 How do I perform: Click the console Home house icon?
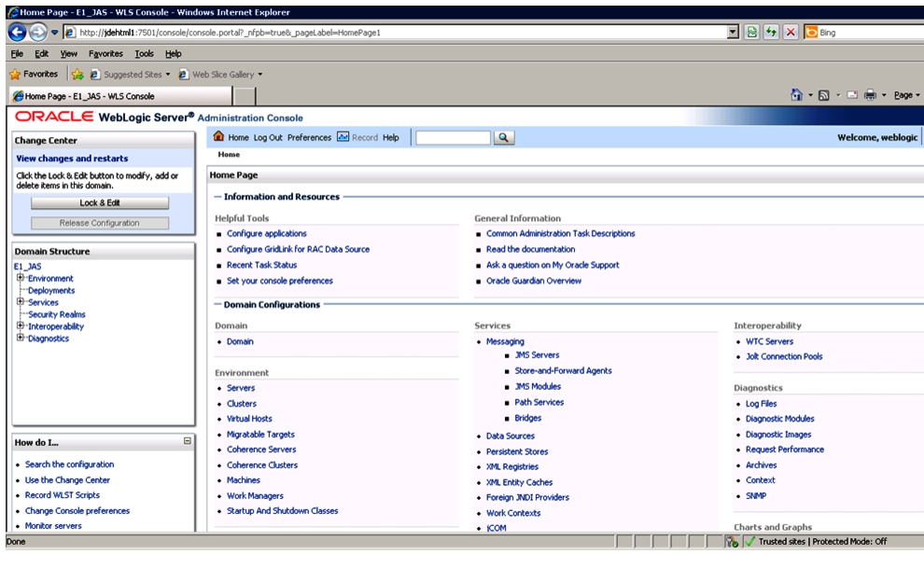[x=218, y=136]
